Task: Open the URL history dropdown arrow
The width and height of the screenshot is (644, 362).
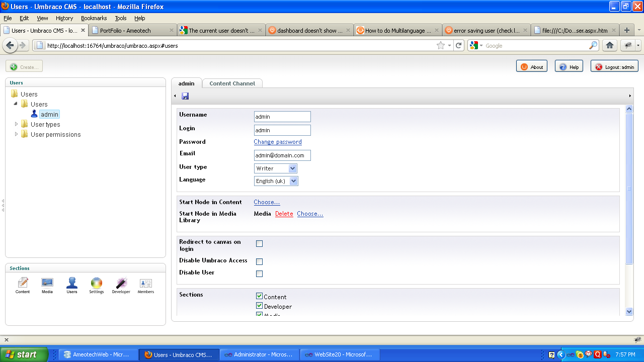Action: click(x=449, y=45)
